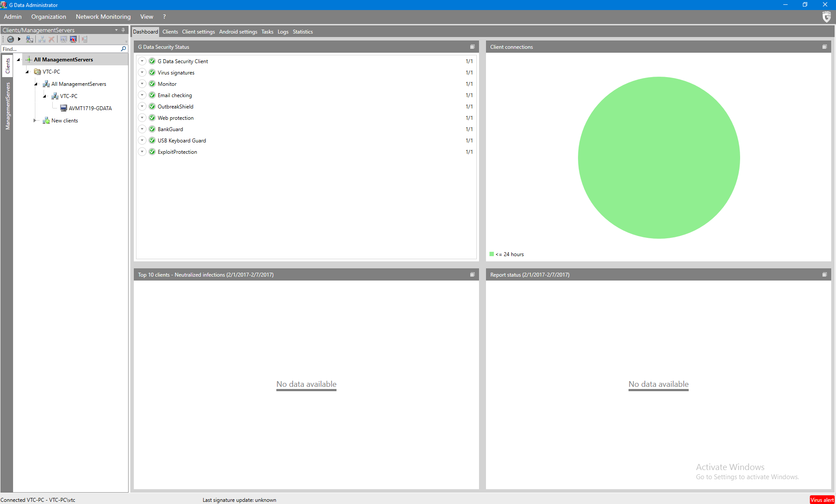Maximize the G Data Security Status panel

[472, 47]
